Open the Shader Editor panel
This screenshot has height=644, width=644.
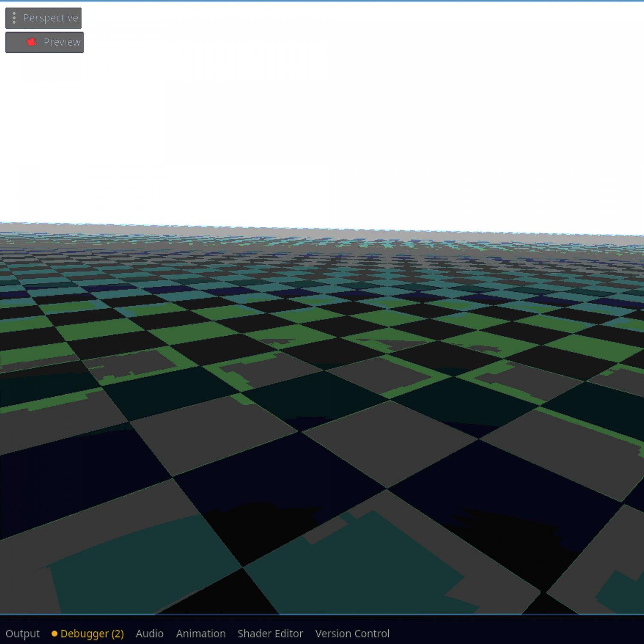click(270, 633)
